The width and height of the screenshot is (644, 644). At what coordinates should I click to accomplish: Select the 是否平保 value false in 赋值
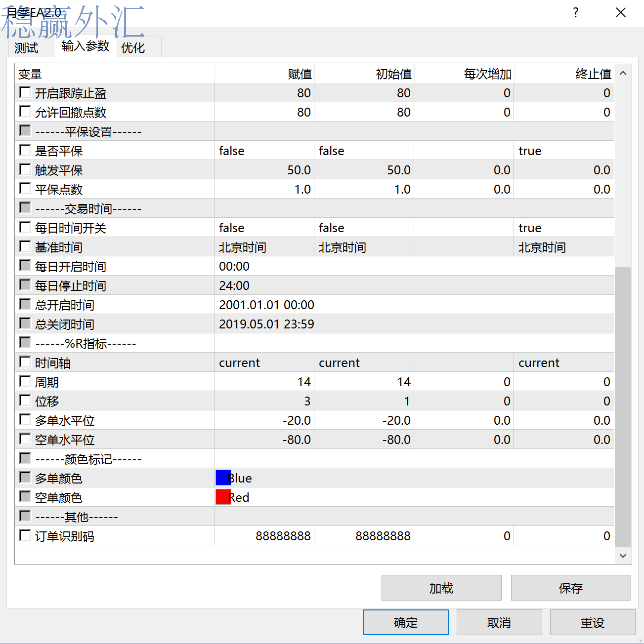tap(264, 150)
